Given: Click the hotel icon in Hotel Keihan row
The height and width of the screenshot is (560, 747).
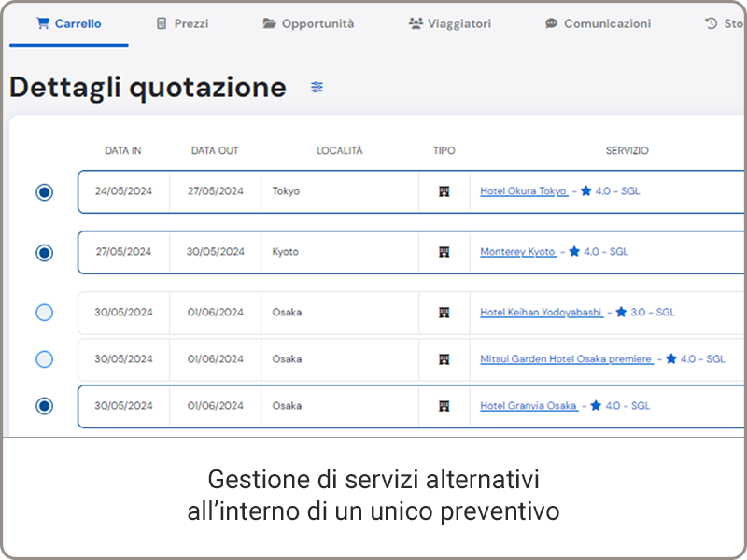Looking at the screenshot, I should coord(444,313).
